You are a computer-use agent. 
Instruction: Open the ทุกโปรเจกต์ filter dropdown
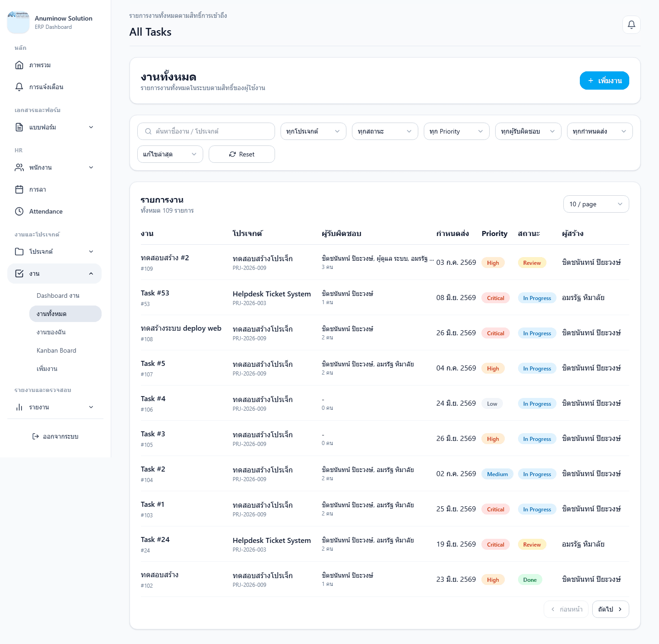[313, 131]
